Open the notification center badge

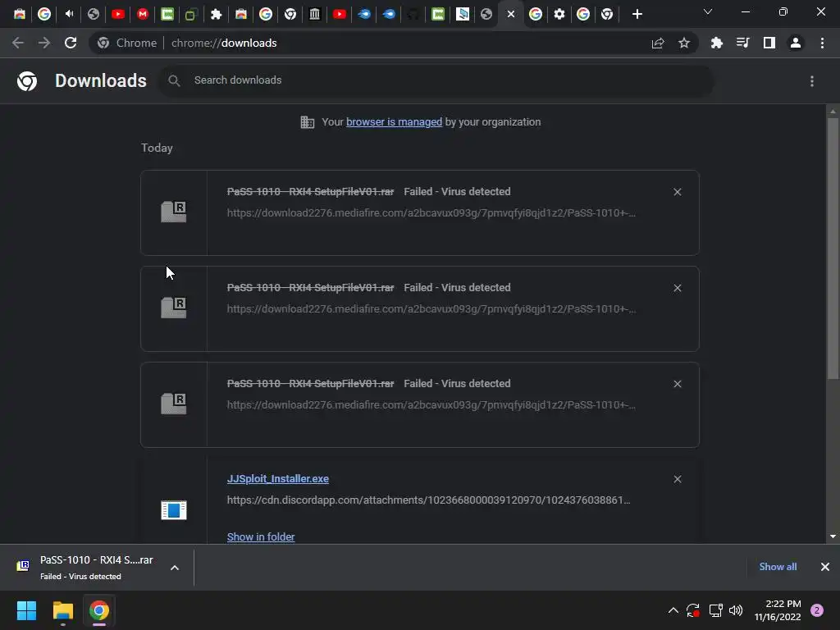coord(817,610)
